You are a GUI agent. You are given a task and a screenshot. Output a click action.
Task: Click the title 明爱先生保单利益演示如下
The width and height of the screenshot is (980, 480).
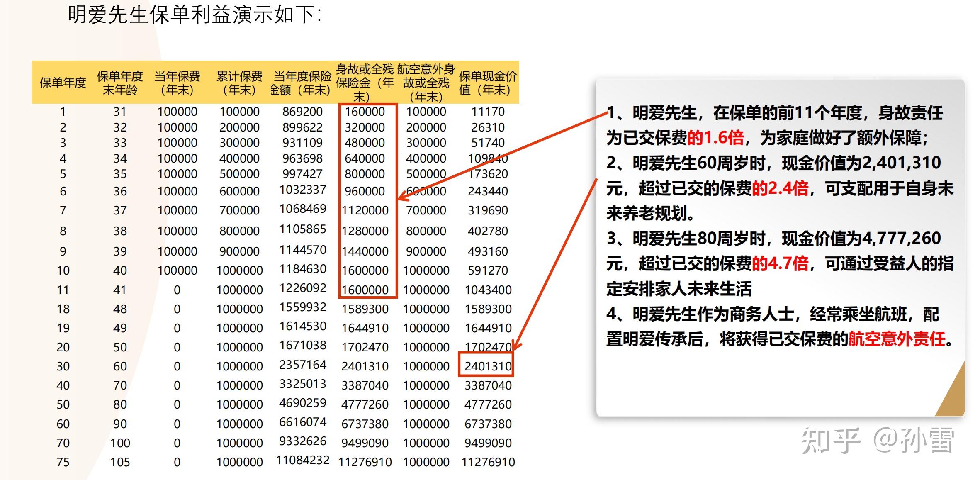click(x=194, y=15)
